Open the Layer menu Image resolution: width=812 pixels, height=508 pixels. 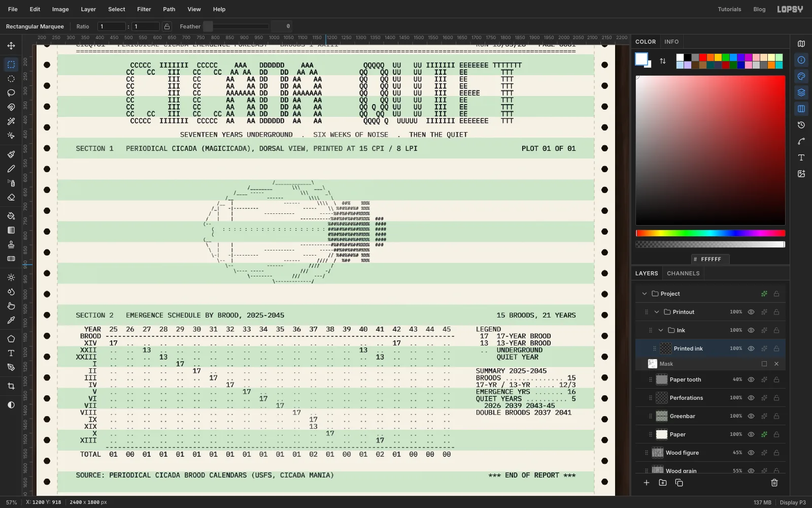tap(88, 9)
